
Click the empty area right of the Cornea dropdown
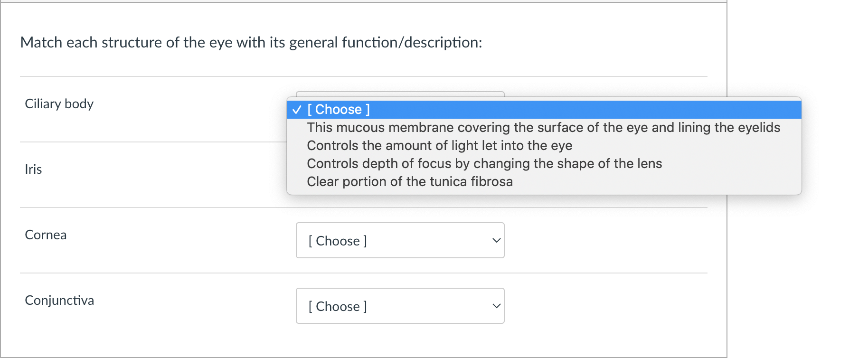594,241
